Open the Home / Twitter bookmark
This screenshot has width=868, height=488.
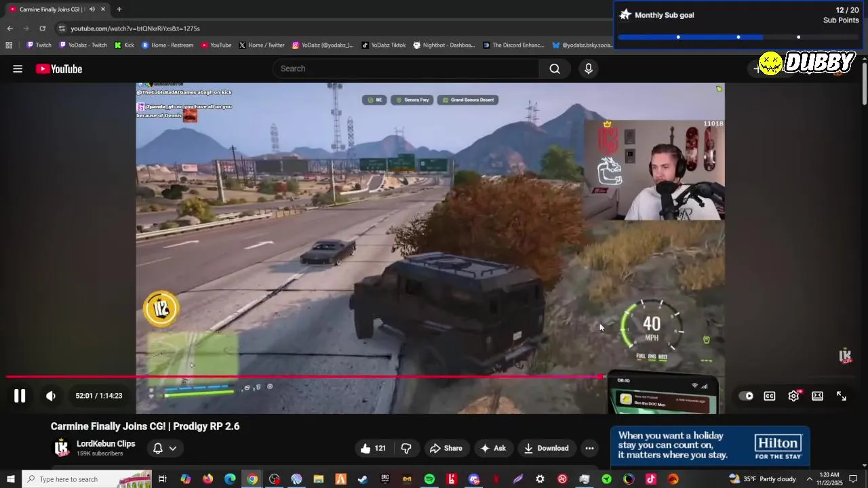[x=262, y=45]
